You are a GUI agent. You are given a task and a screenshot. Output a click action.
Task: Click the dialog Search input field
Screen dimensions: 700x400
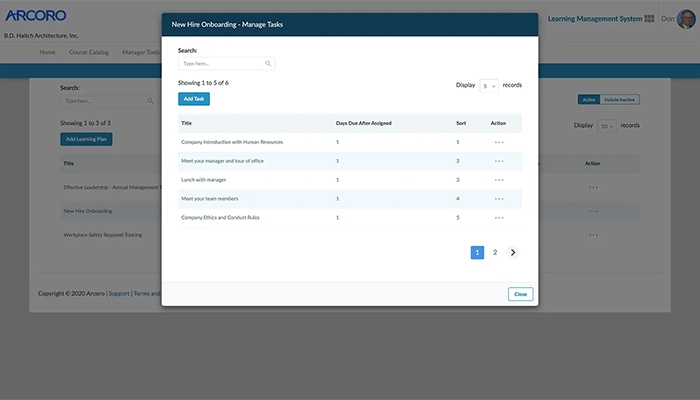(x=226, y=63)
